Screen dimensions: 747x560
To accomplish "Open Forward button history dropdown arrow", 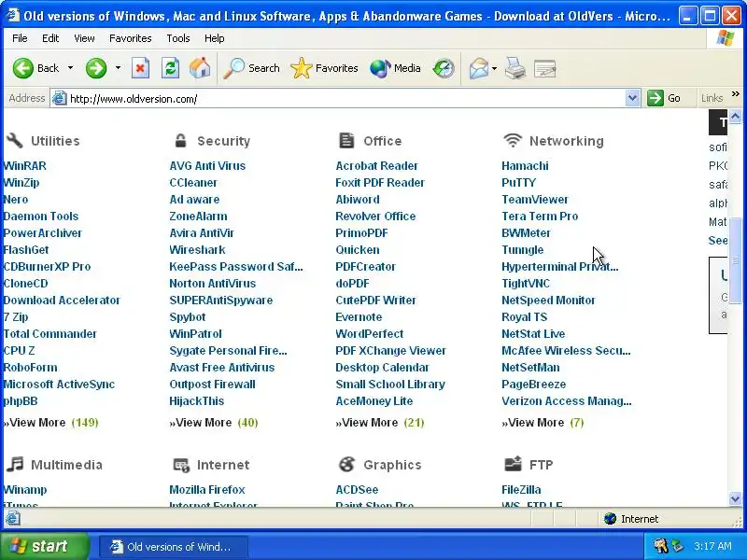I will click(118, 68).
